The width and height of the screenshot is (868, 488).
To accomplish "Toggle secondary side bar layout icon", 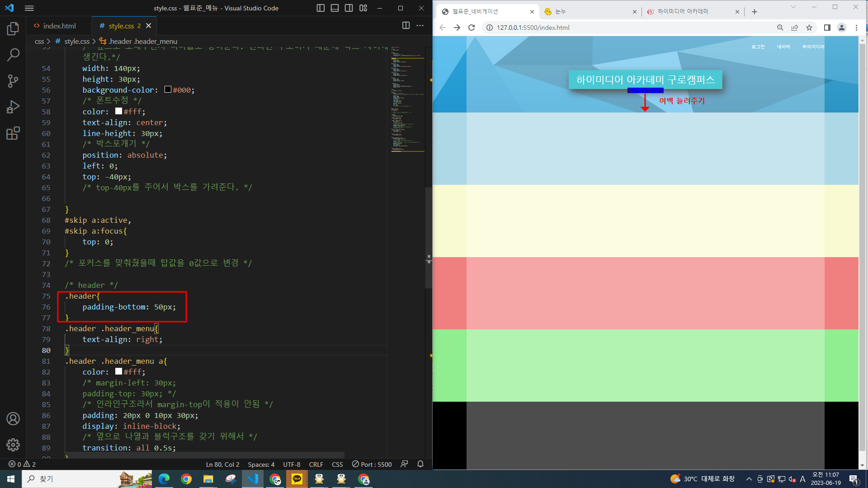I will tap(349, 8).
